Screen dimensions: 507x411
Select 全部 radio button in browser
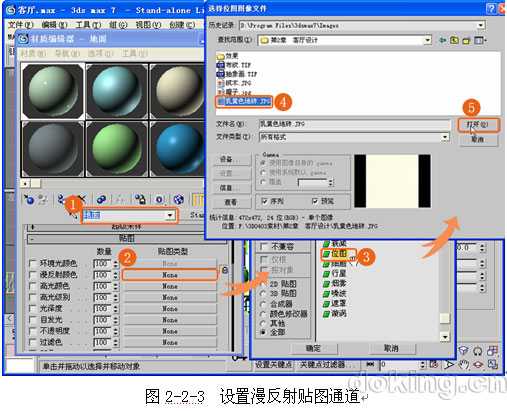[x=263, y=332]
